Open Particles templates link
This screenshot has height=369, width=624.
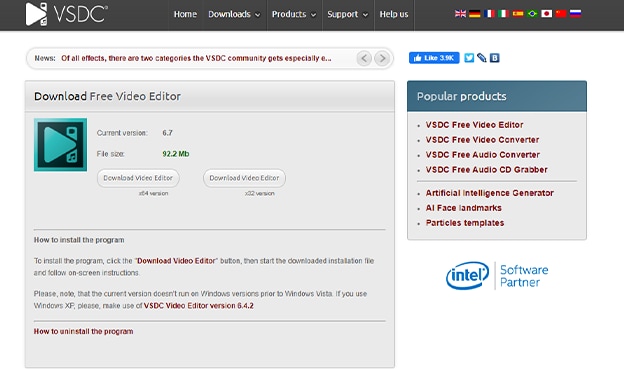tap(465, 223)
